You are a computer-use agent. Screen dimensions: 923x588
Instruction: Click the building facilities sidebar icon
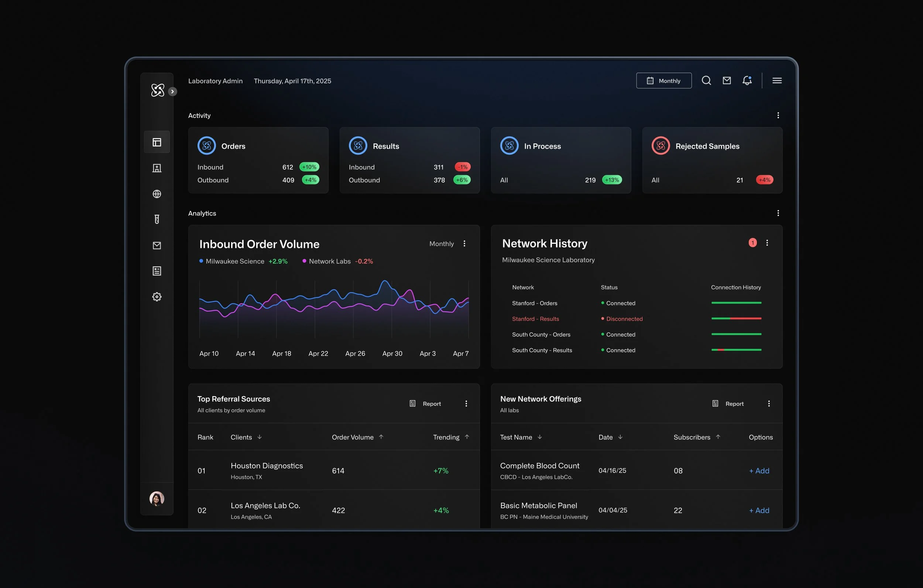157,168
